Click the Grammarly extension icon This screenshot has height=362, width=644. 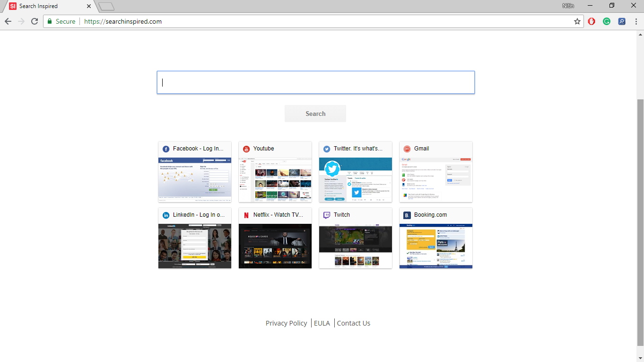pos(607,21)
